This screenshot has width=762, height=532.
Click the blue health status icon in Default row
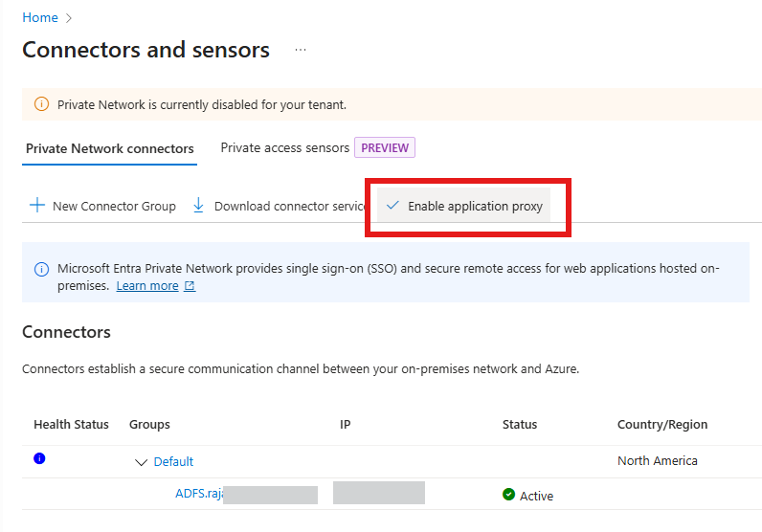click(x=39, y=458)
